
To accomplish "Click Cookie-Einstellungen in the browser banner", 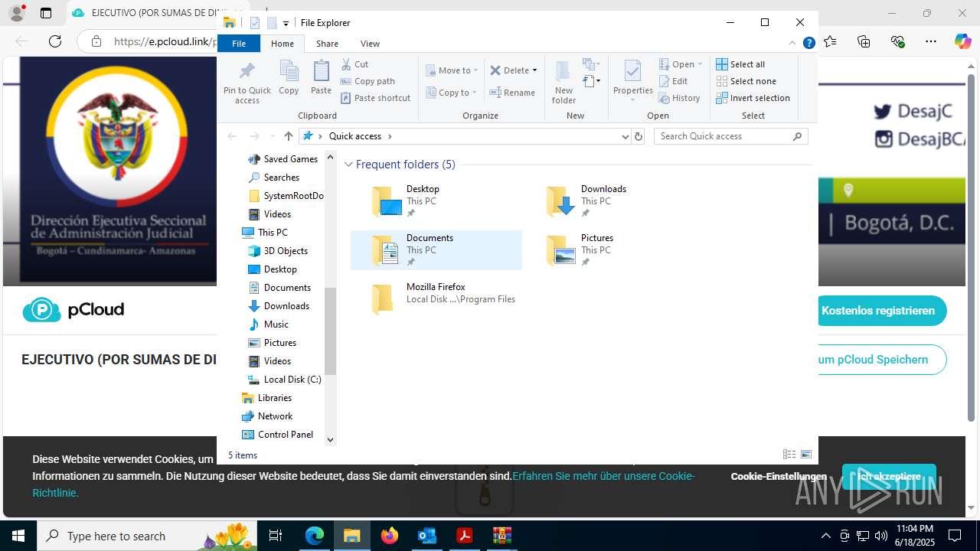I will tap(779, 476).
